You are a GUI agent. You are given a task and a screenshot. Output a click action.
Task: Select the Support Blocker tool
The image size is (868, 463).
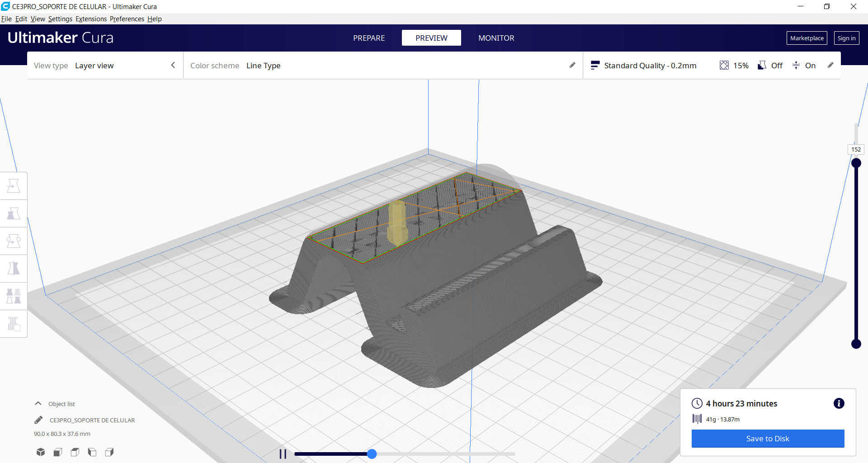coord(13,324)
